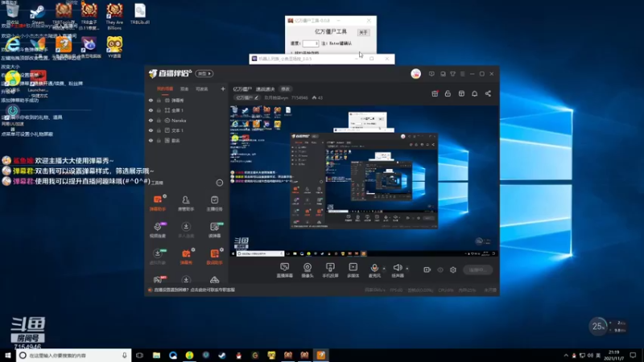Open the hamburger menu in title bar

[x=462, y=74]
